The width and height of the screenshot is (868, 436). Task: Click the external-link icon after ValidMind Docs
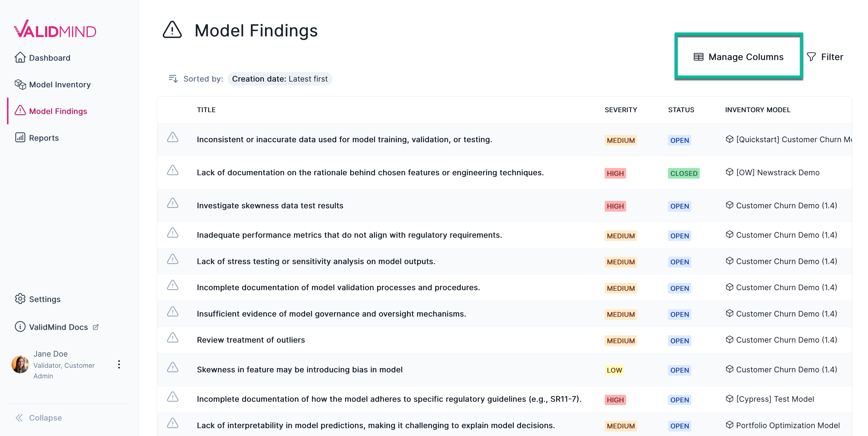click(x=95, y=327)
